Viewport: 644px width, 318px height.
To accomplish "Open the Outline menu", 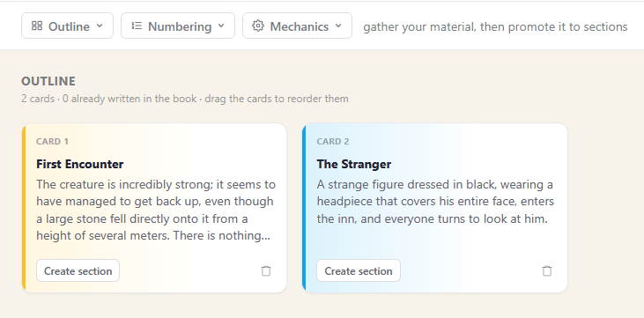I will click(67, 26).
